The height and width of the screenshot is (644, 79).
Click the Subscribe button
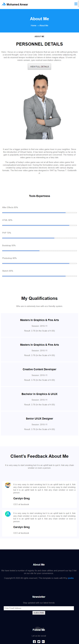coord(39,613)
